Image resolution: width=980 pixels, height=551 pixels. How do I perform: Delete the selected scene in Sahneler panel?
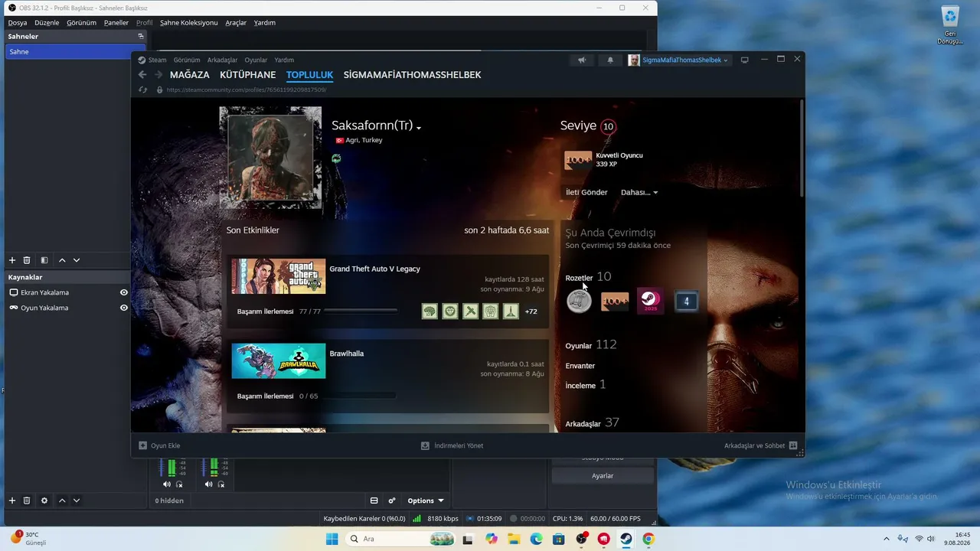27,260
